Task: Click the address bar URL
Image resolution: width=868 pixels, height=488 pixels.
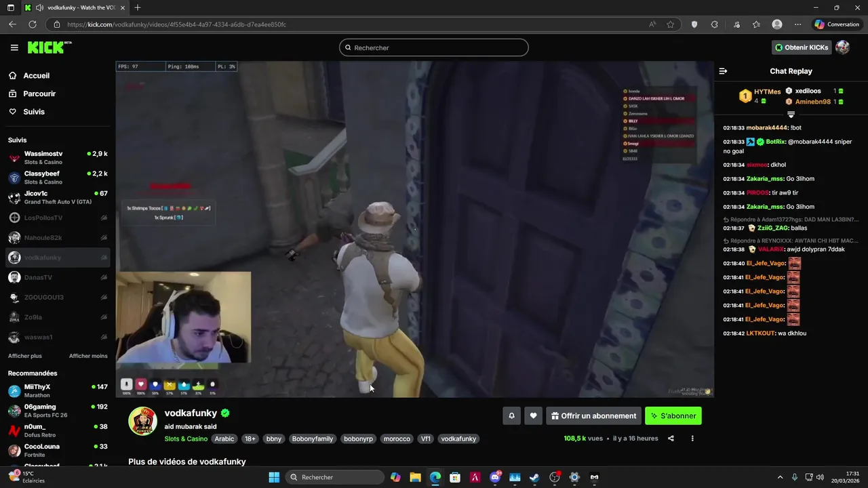Action: point(176,24)
